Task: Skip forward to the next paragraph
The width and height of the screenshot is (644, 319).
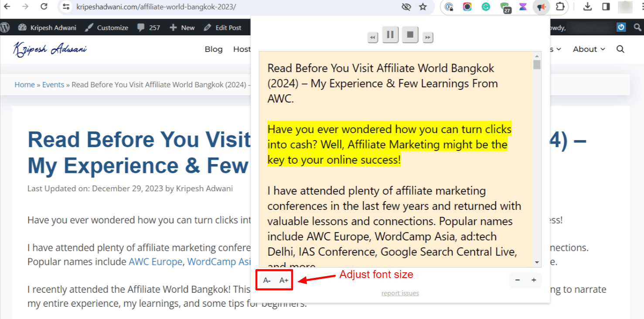Action: [x=428, y=38]
